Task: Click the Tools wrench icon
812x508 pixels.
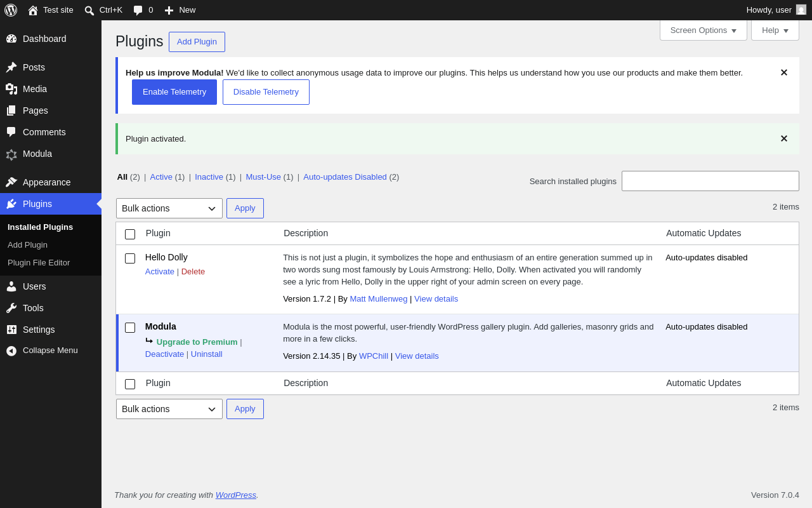Action: click(11, 308)
